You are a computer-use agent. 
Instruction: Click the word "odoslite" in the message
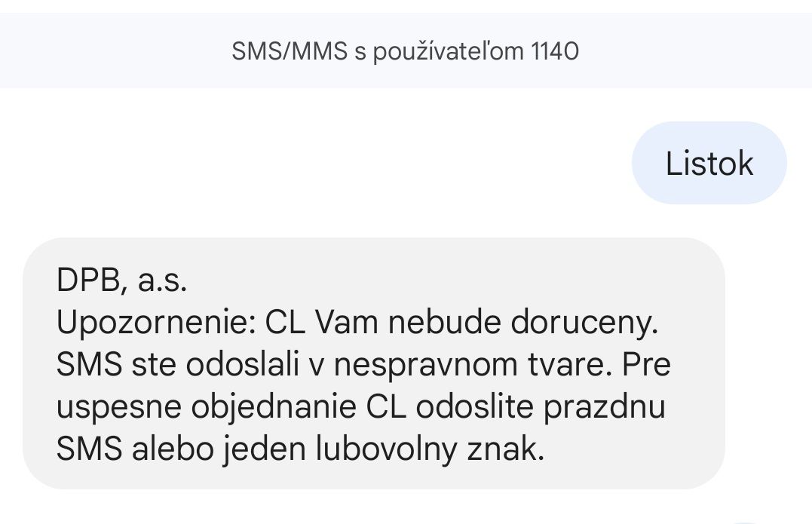pyautogui.click(x=474, y=407)
